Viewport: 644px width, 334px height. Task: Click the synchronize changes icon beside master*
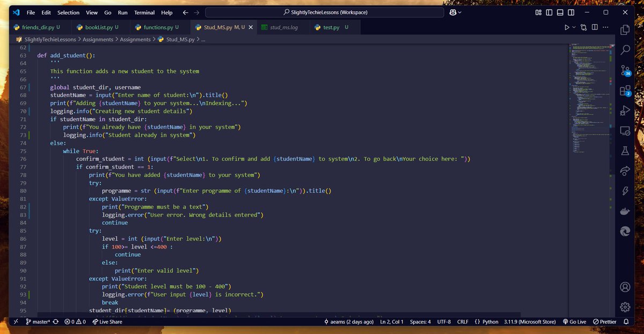coord(55,322)
